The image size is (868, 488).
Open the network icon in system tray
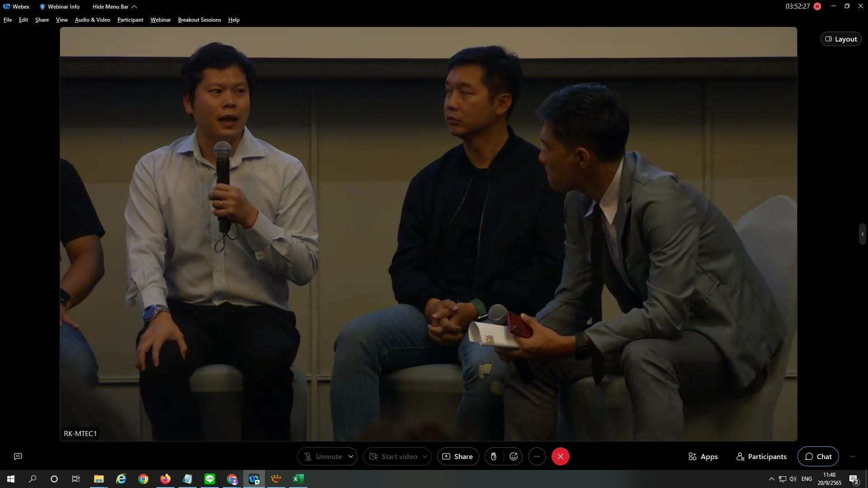(x=783, y=479)
